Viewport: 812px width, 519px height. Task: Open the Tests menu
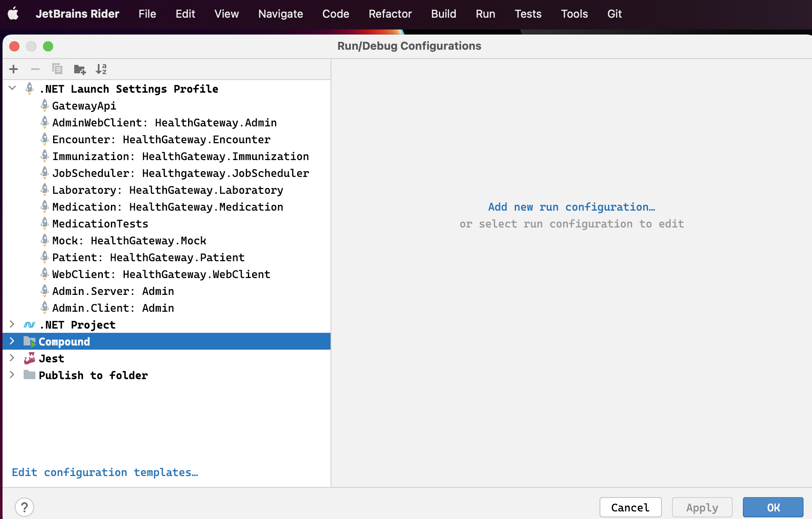(x=528, y=14)
